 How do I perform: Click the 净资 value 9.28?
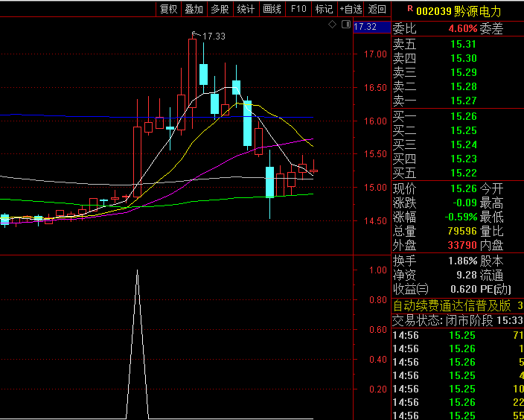467,276
